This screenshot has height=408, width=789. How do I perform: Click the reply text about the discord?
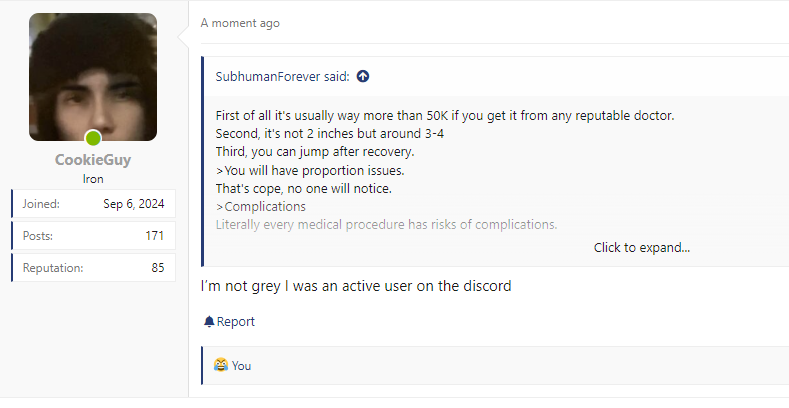pyautogui.click(x=356, y=286)
